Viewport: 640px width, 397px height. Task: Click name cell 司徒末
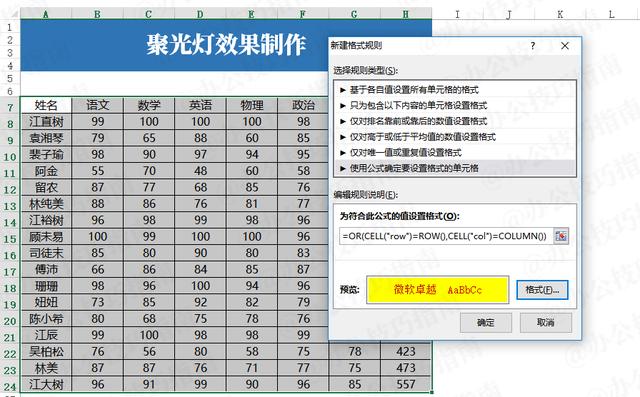click(46, 253)
